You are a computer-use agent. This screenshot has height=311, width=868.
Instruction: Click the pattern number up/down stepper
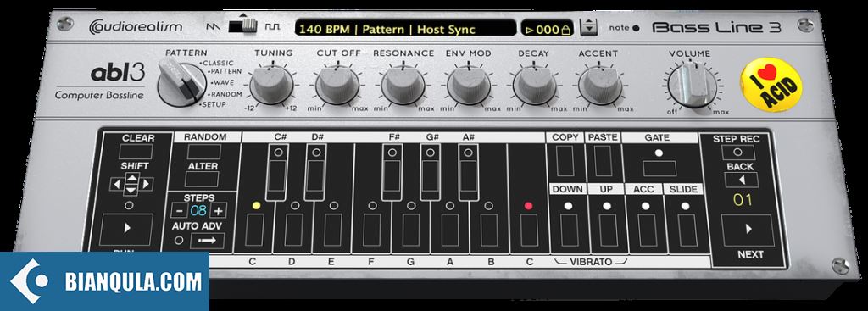(589, 26)
